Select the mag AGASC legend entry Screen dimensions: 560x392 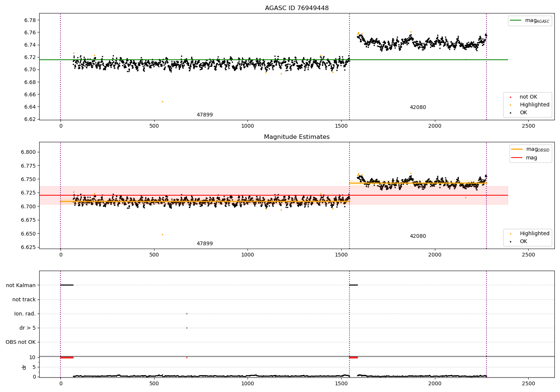click(x=530, y=21)
